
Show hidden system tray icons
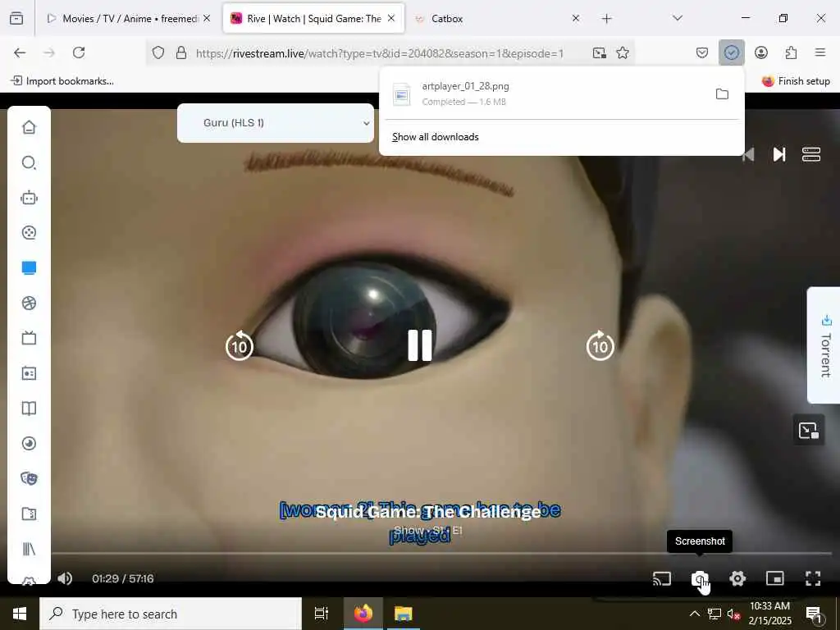pos(694,614)
